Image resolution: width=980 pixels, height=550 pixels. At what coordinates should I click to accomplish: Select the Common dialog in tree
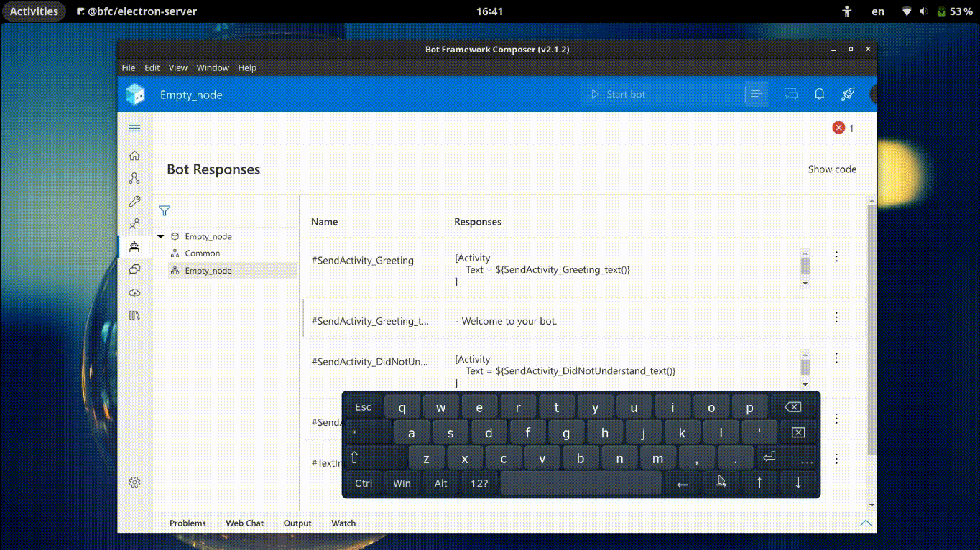[x=202, y=253]
